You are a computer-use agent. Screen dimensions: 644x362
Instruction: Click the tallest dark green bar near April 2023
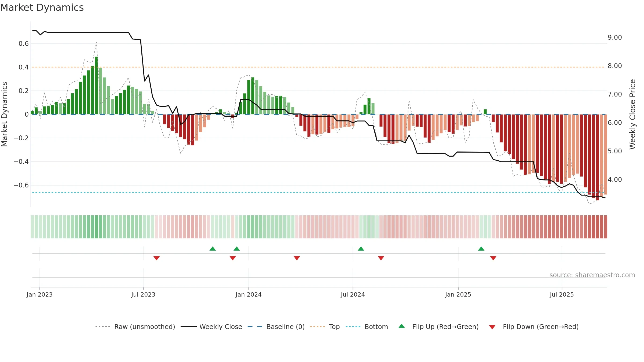click(x=96, y=86)
